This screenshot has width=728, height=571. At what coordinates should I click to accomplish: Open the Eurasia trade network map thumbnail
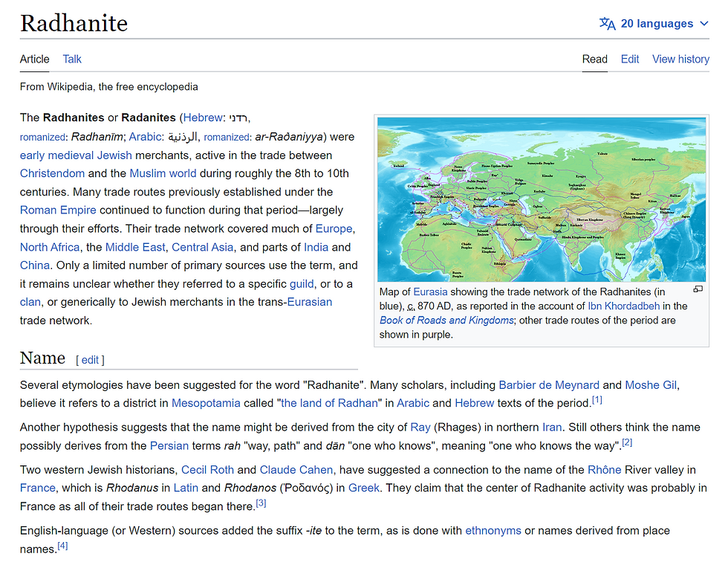(542, 199)
